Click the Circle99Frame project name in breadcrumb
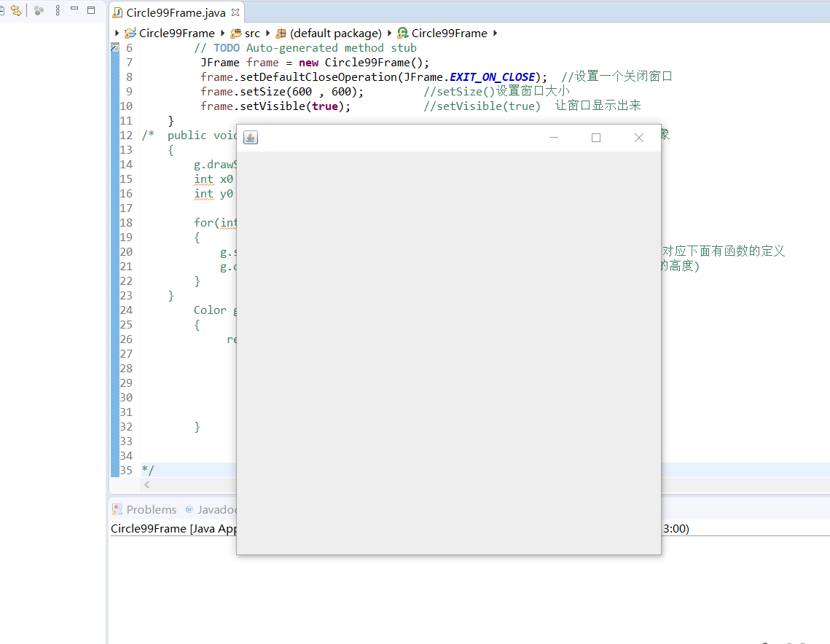The width and height of the screenshot is (830, 644). point(176,33)
